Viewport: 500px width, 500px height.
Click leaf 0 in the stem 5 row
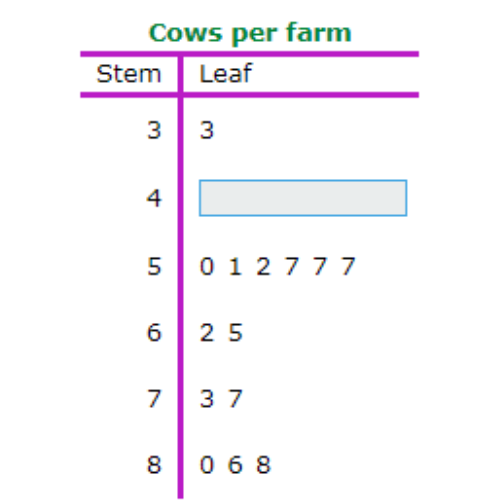[x=207, y=266]
